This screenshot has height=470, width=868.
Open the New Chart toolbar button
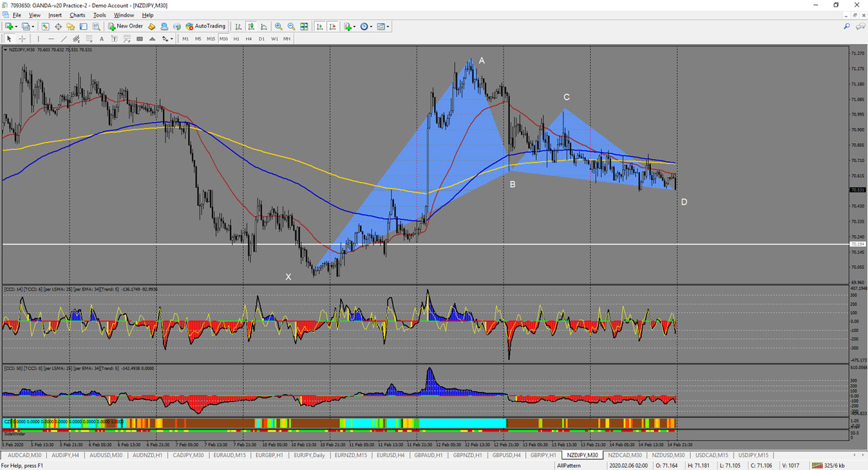pyautogui.click(x=9, y=26)
